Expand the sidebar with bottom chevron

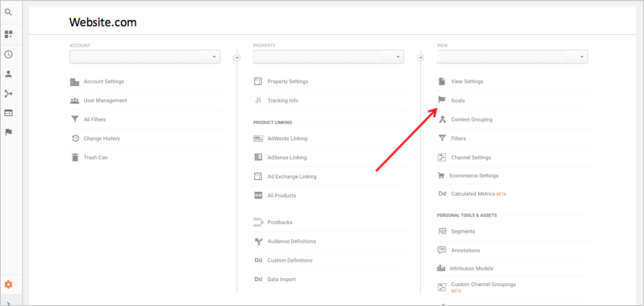[9, 302]
